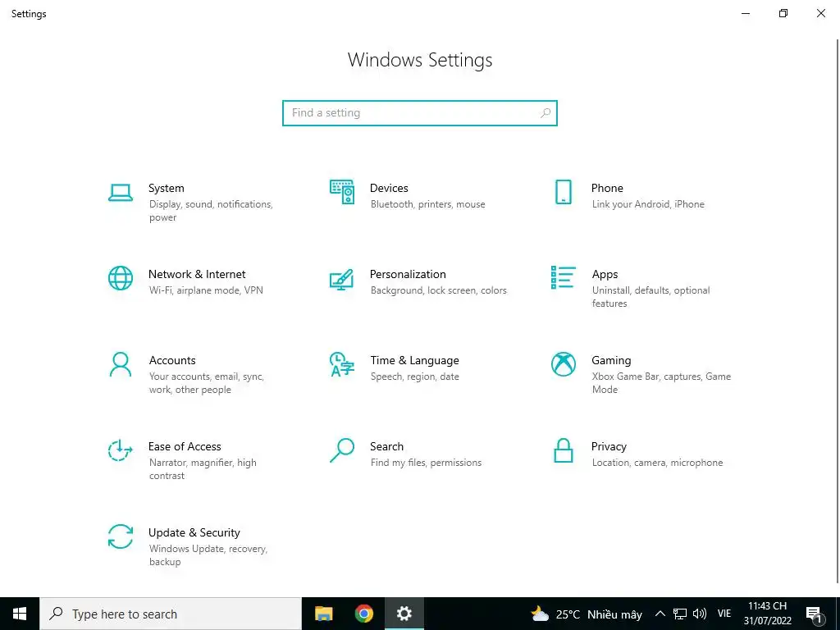840x630 pixels.
Task: Click 'Display, sound, notifications, power' description
Action: (211, 211)
